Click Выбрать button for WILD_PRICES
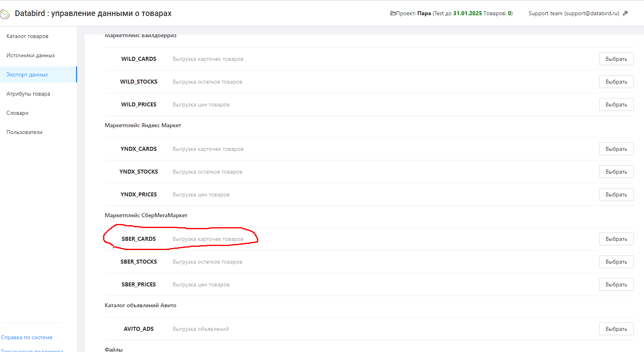The height and width of the screenshot is (352, 644). tap(616, 104)
